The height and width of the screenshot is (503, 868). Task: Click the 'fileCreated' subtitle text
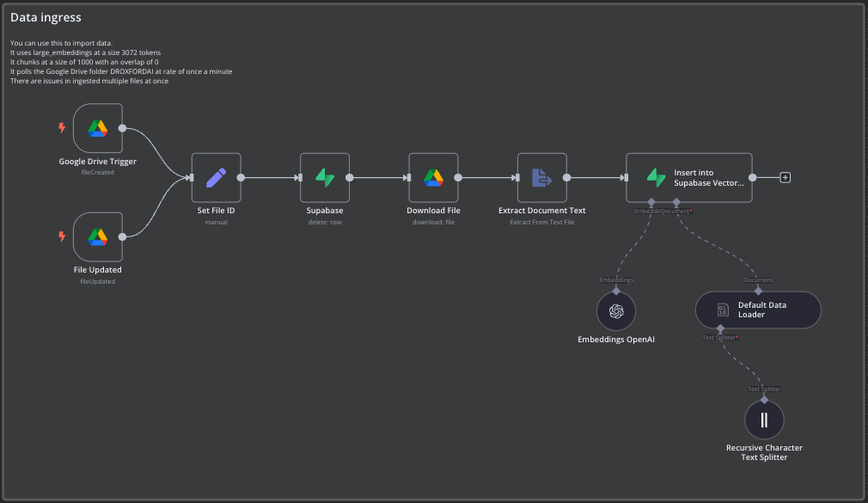[97, 172]
